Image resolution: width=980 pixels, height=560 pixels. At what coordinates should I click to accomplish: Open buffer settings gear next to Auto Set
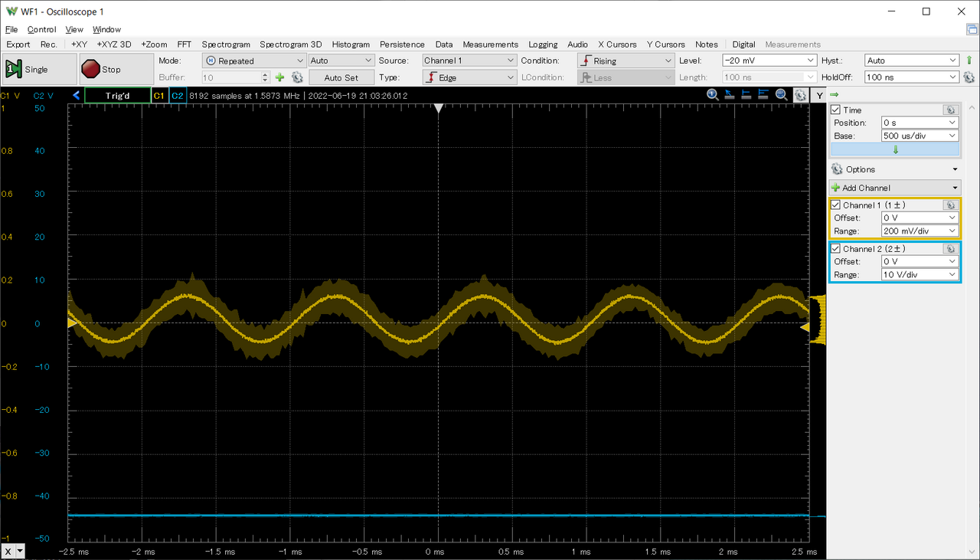[x=297, y=77]
